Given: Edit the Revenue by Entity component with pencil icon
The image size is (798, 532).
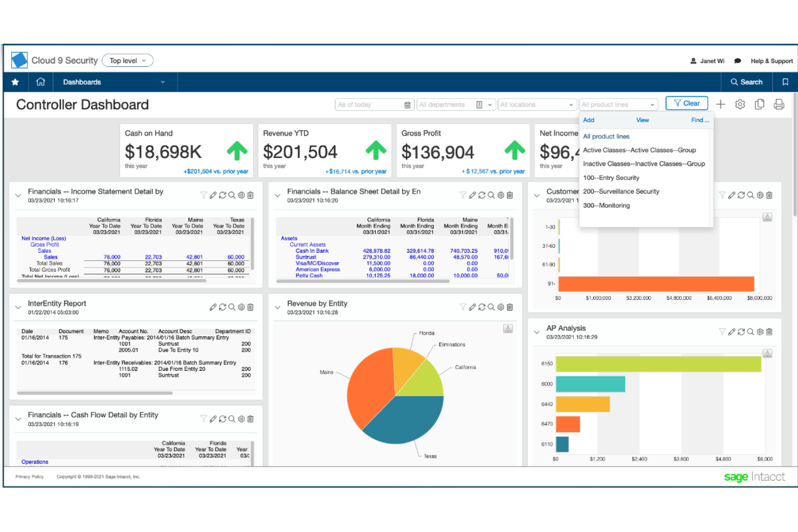Looking at the screenshot, I should click(x=473, y=307).
